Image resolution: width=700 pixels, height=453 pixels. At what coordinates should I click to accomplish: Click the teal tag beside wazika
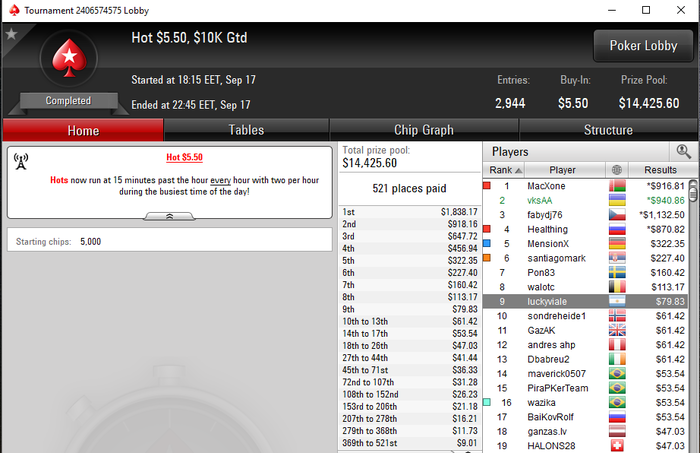(487, 402)
